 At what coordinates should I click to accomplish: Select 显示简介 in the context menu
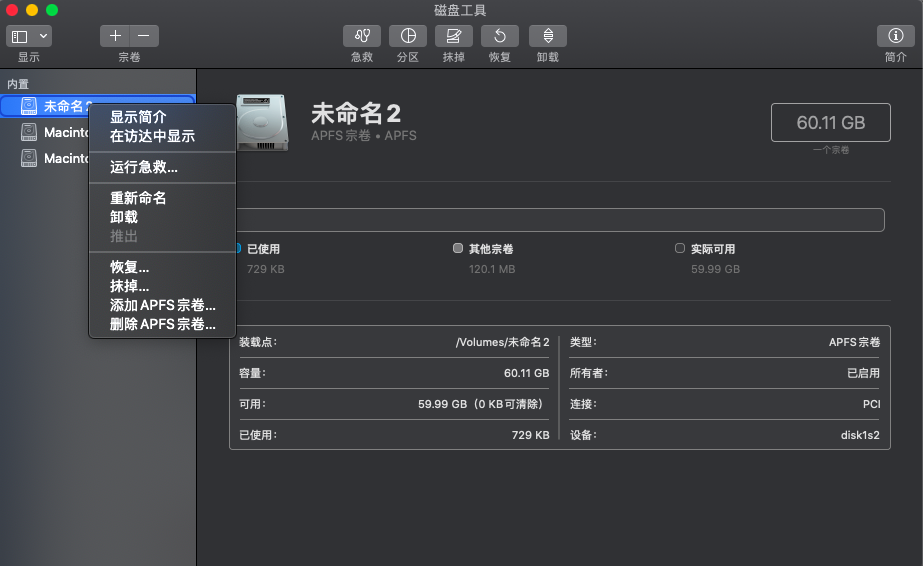click(138, 117)
